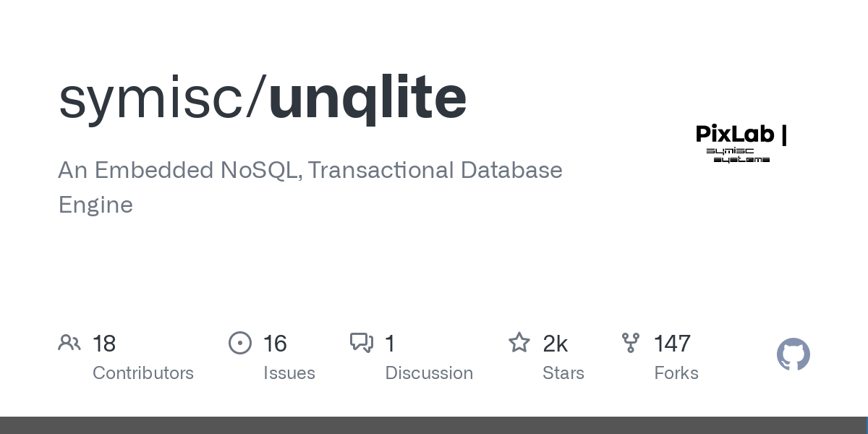Screen dimensions: 868x434
Task: Click the Contributors people icon
Action: [69, 343]
